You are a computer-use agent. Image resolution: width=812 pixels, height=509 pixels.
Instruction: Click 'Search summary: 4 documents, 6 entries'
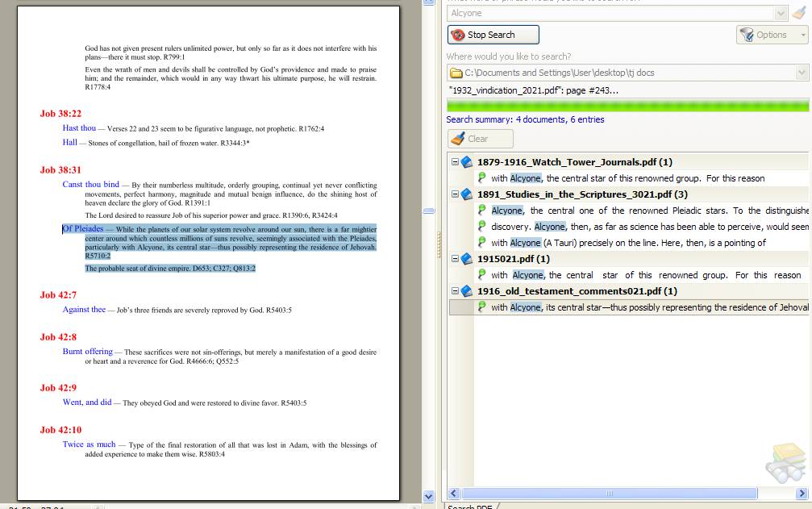pyautogui.click(x=525, y=119)
